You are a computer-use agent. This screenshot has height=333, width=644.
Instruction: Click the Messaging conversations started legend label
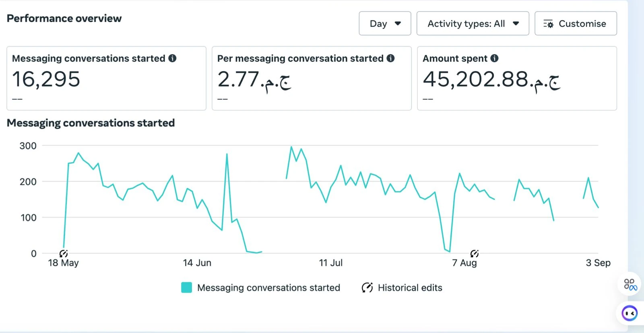click(x=268, y=288)
